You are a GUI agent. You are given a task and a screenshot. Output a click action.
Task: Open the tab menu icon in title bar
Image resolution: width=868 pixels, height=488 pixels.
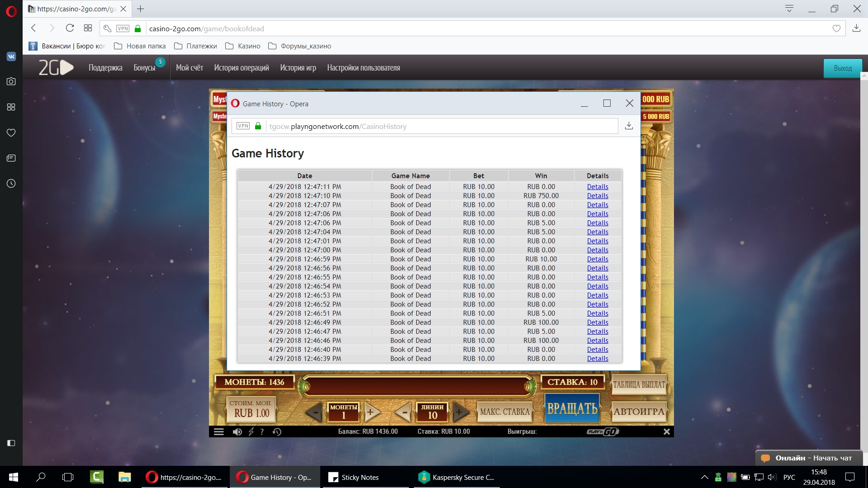click(789, 9)
